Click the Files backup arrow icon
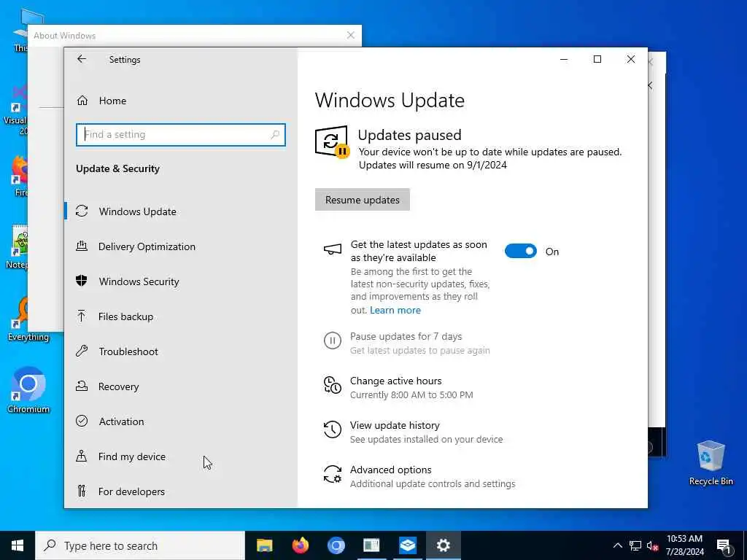Image resolution: width=747 pixels, height=560 pixels. point(82,316)
